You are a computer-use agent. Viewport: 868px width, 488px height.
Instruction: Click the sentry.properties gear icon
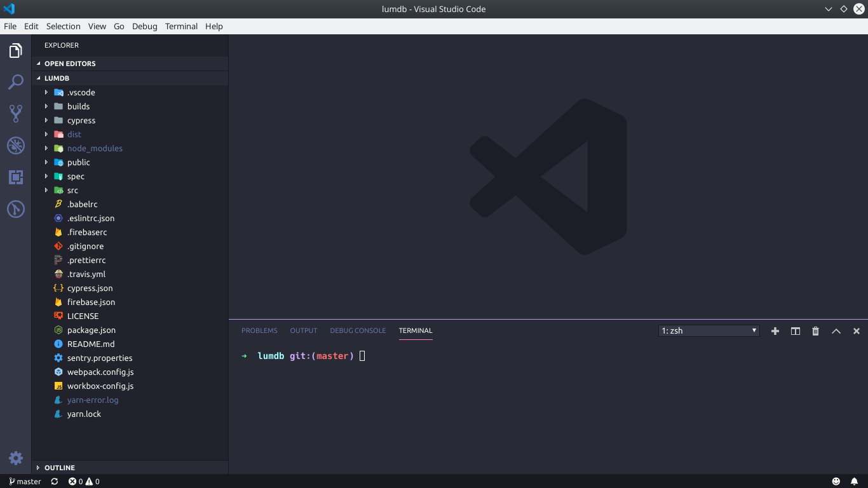58,358
